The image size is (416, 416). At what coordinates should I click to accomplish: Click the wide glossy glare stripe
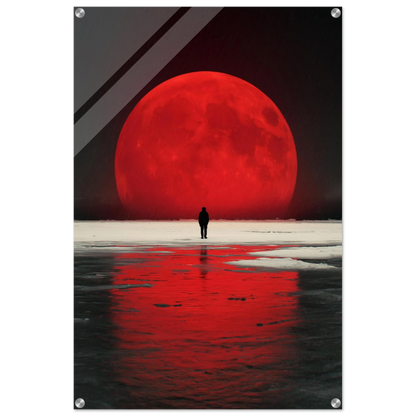(147, 80)
